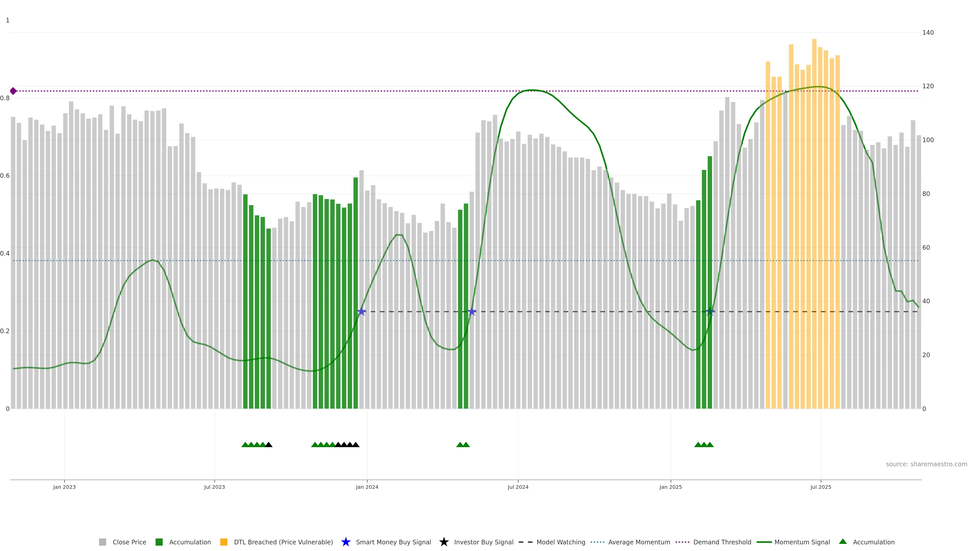Click the blue star near May 2024
Image resolution: width=980 pixels, height=551 pixels.
coord(472,312)
